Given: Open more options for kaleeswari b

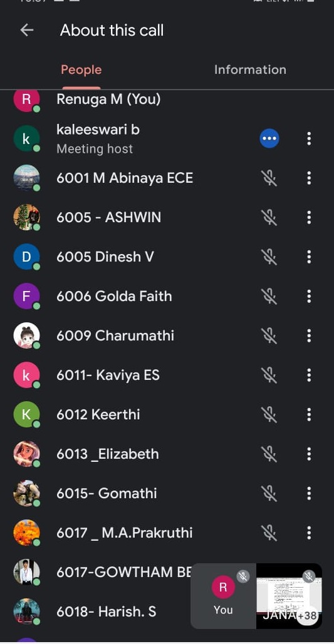Looking at the screenshot, I should [309, 139].
